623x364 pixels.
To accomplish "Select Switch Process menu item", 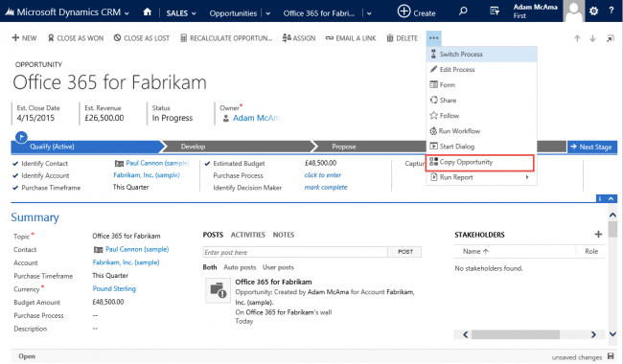I will (x=481, y=54).
